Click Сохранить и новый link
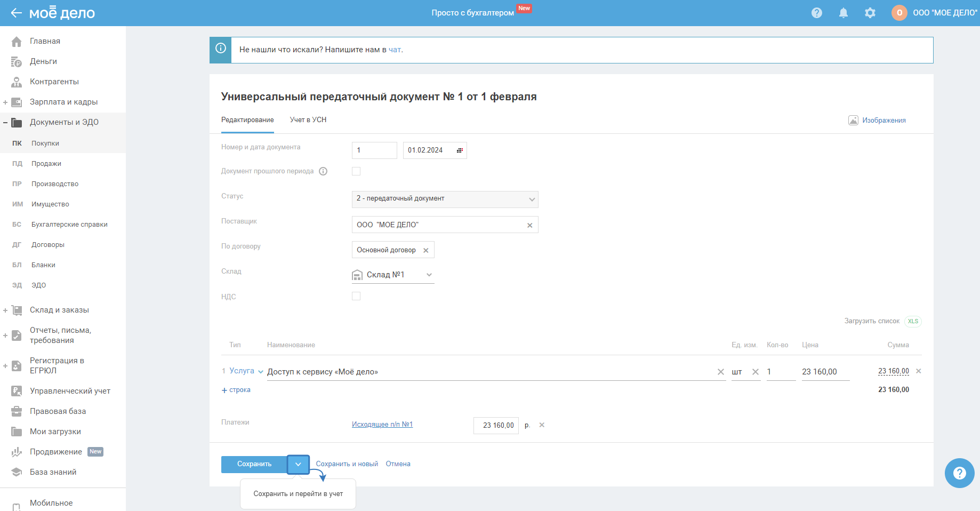The width and height of the screenshot is (980, 511). point(347,464)
